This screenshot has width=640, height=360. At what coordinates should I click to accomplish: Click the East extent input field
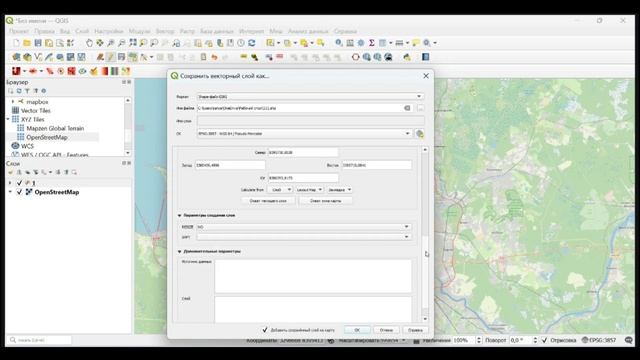(x=377, y=165)
